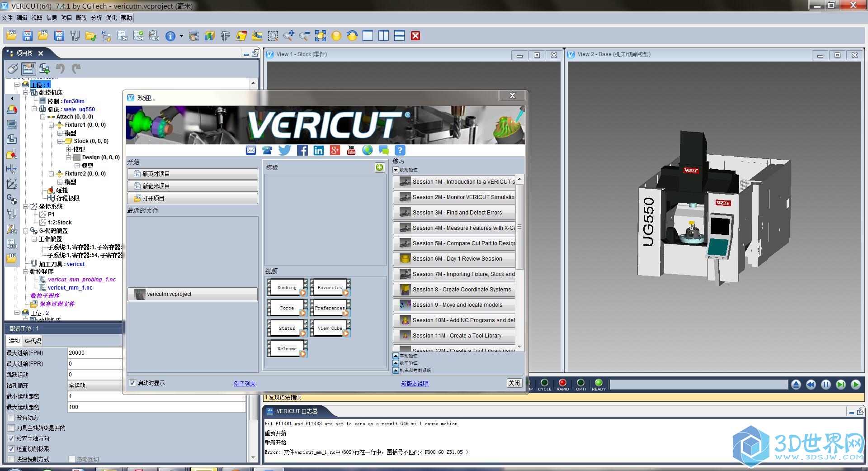Open the 例子列表 link
Screen dimensions: 868x471
tap(245, 383)
